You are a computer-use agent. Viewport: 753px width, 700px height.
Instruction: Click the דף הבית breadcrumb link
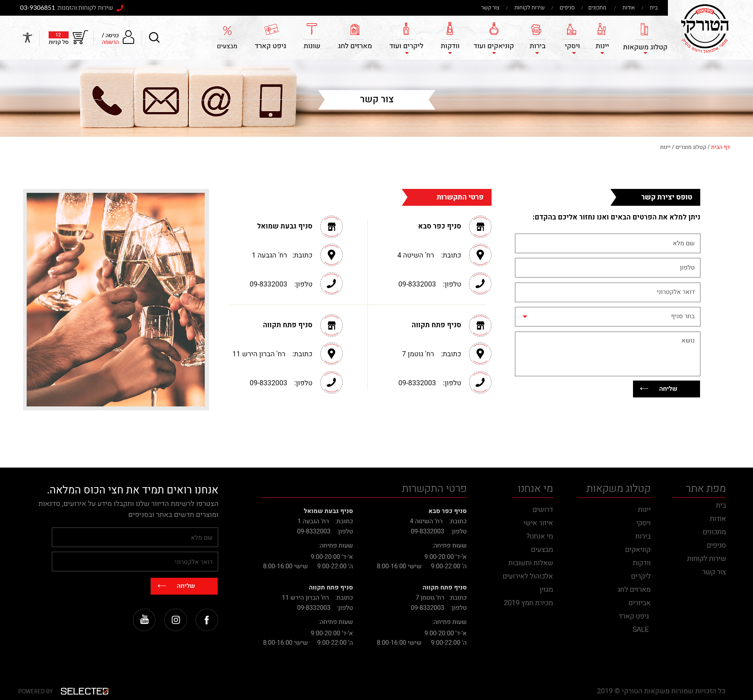click(720, 147)
